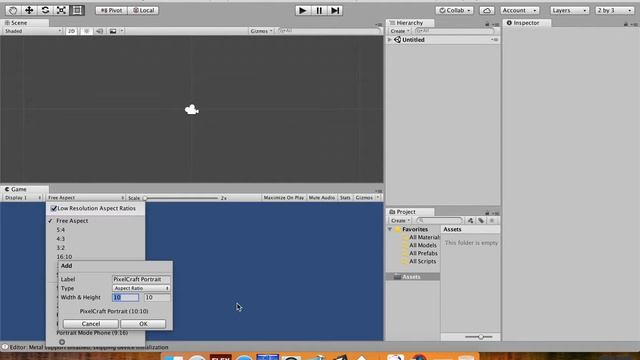The image size is (640, 360).
Task: Toggle Scene audio icon
Action: 99,31
